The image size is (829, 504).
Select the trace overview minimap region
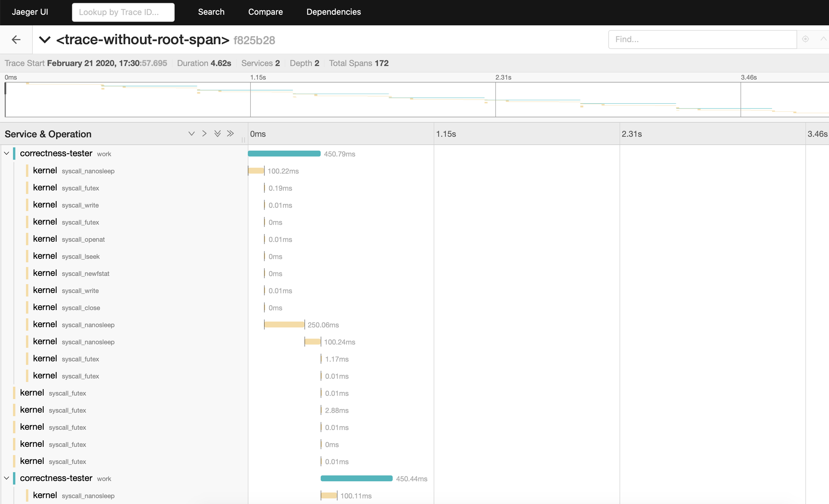(x=415, y=98)
